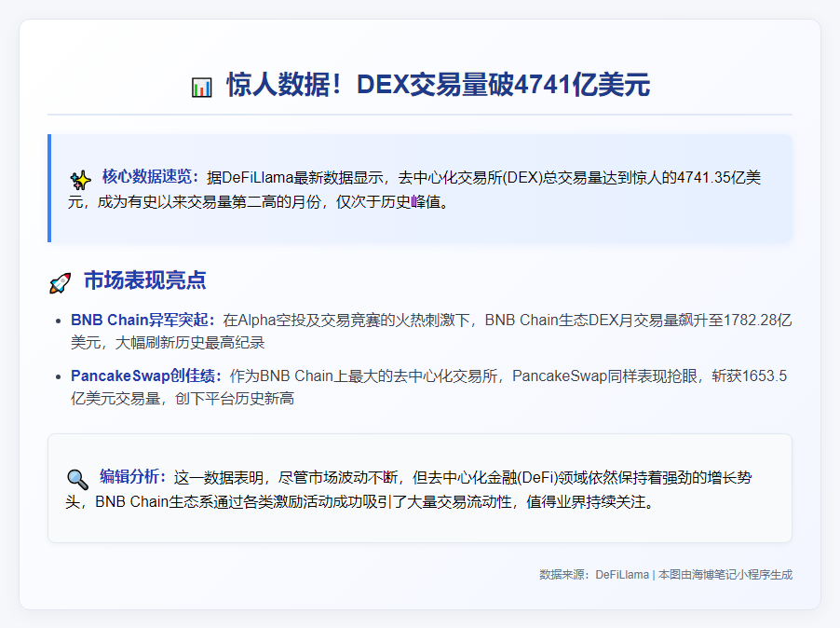The height and width of the screenshot is (628, 840).
Task: Click the figure 1653.5 in the PancakeSwap bullet
Action: [x=765, y=376]
